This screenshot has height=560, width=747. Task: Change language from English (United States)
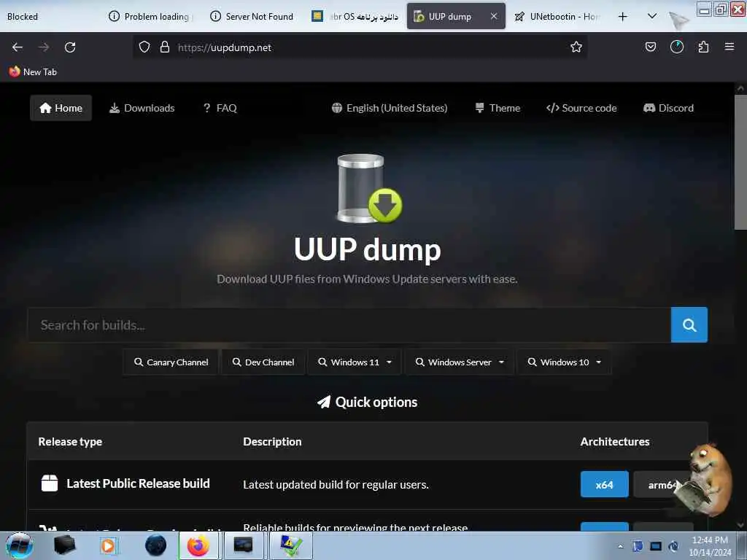[390, 108]
